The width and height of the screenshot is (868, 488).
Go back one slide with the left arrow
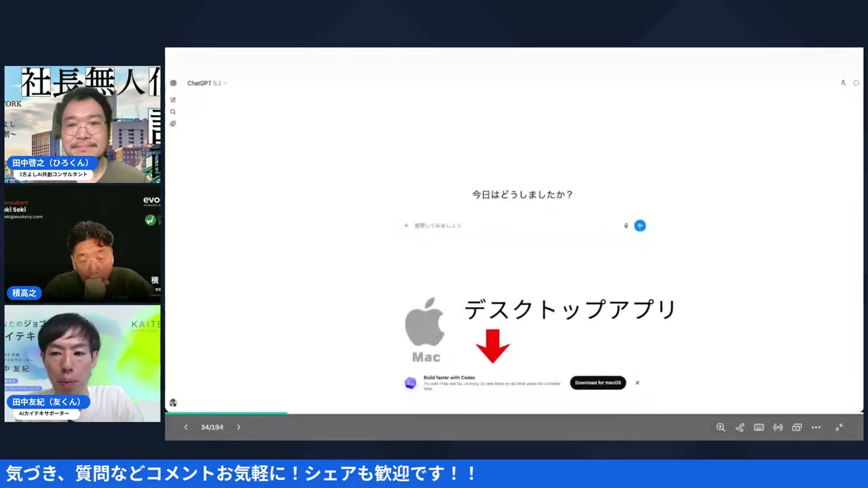point(186,427)
